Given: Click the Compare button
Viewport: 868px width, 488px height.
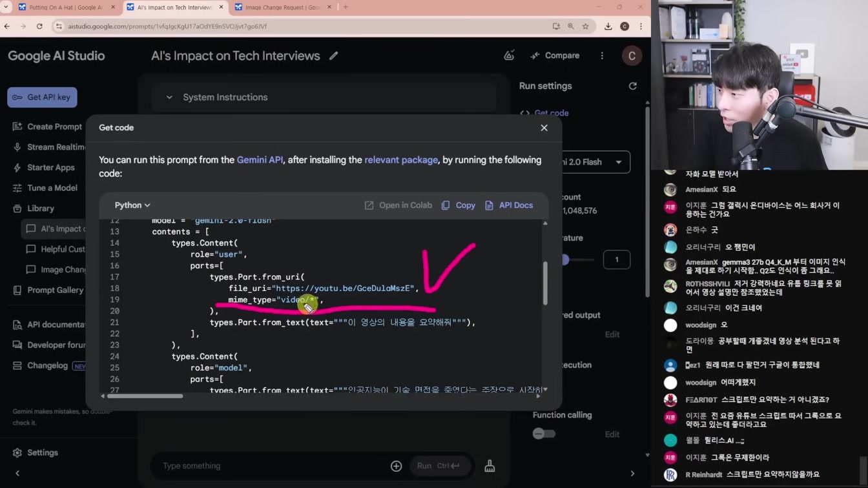Looking at the screenshot, I should point(555,56).
